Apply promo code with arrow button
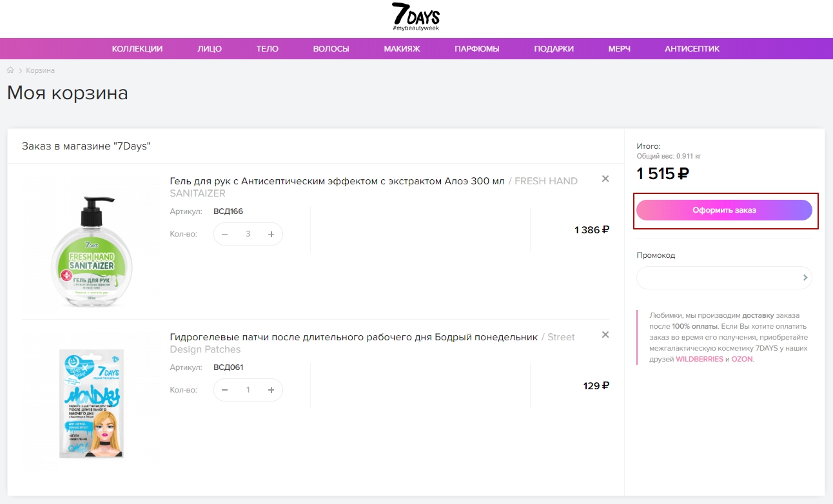833x504 pixels. [x=805, y=278]
